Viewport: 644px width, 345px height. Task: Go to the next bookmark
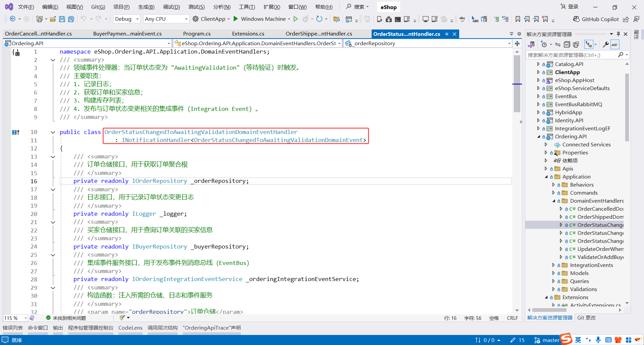[536, 19]
